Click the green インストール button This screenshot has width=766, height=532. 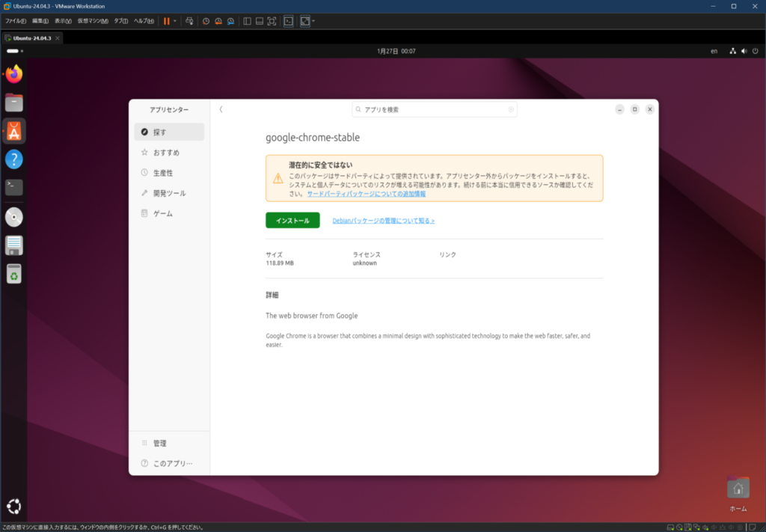pyautogui.click(x=292, y=220)
